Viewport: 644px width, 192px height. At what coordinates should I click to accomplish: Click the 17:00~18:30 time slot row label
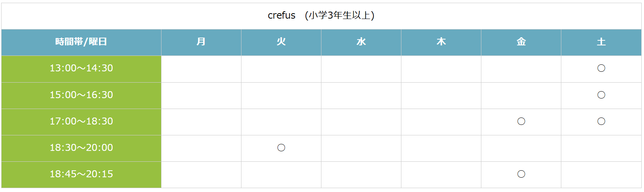pos(81,122)
